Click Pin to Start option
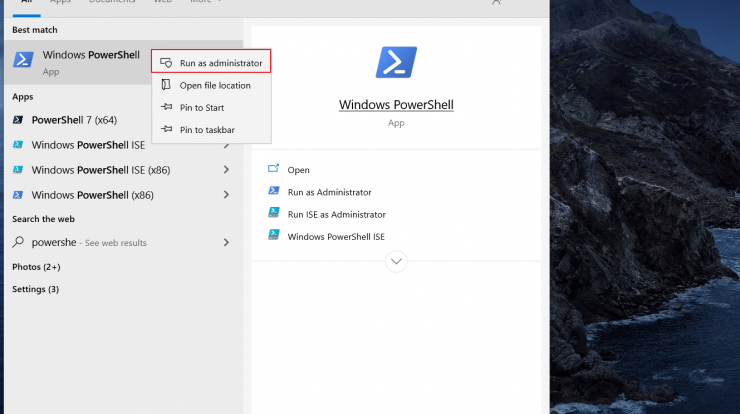The height and width of the screenshot is (414, 740). (211, 108)
